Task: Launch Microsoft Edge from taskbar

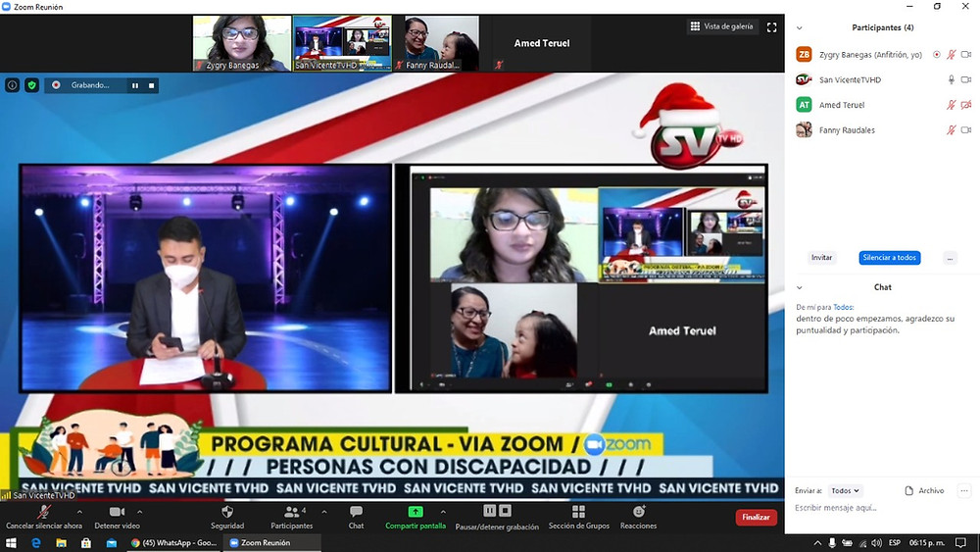Action: pyautogui.click(x=35, y=542)
